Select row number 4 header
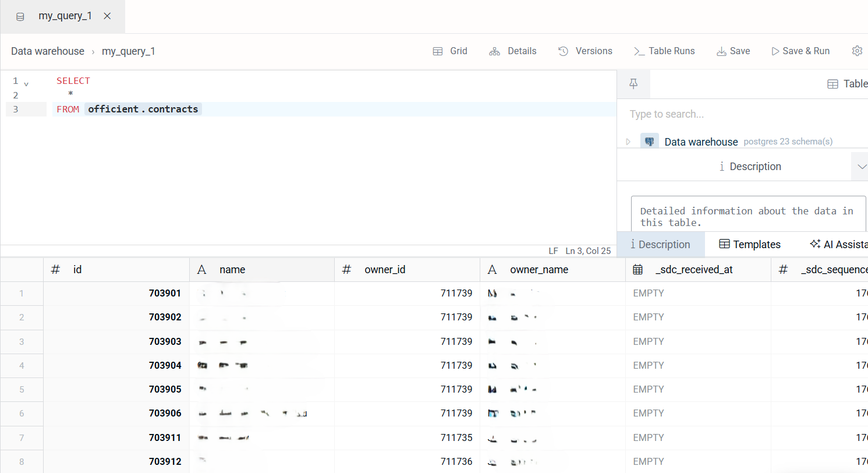 [x=22, y=366]
